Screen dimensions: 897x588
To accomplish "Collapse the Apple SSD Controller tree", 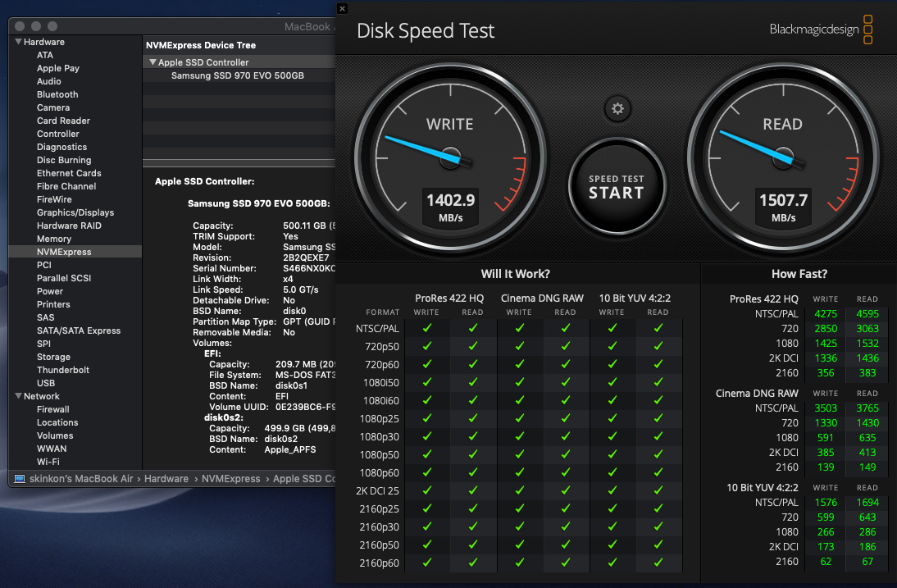I will 152,62.
